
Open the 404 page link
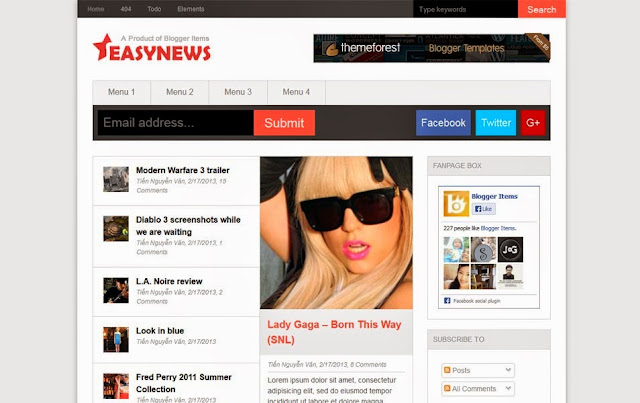pos(126,9)
